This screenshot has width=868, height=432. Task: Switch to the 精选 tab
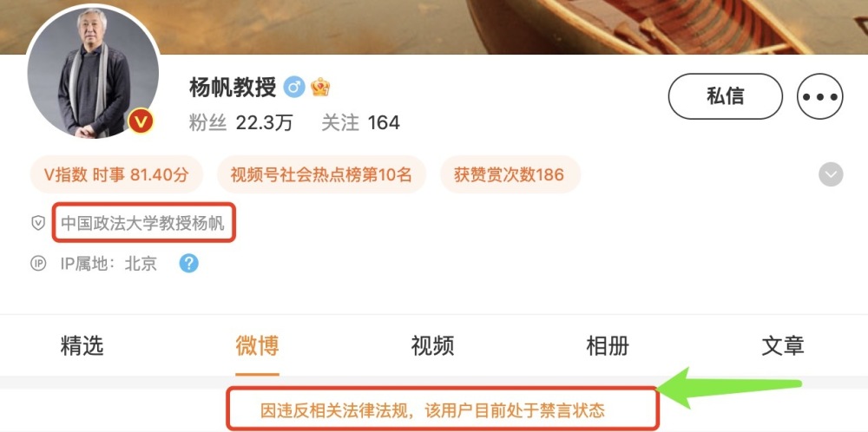(x=82, y=346)
